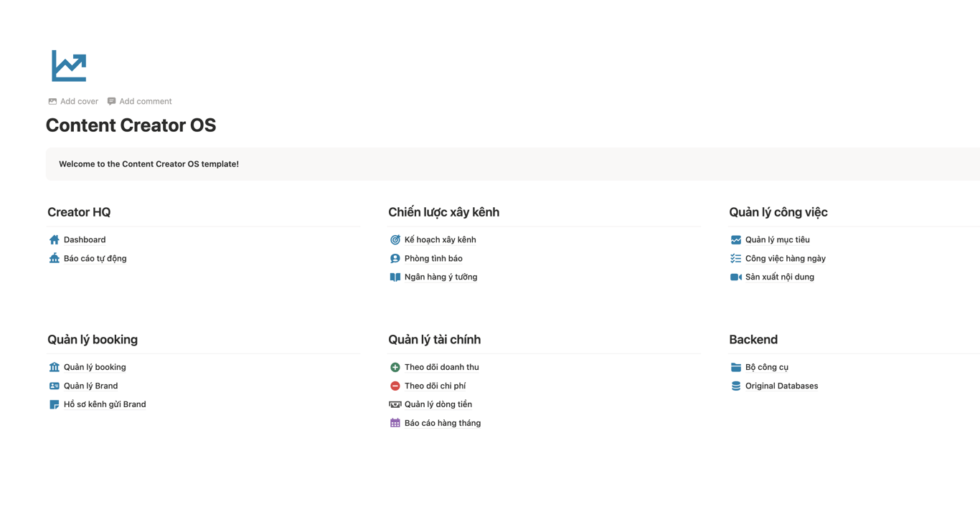
Task: Click the house icon beside Dashboard
Action: click(55, 239)
